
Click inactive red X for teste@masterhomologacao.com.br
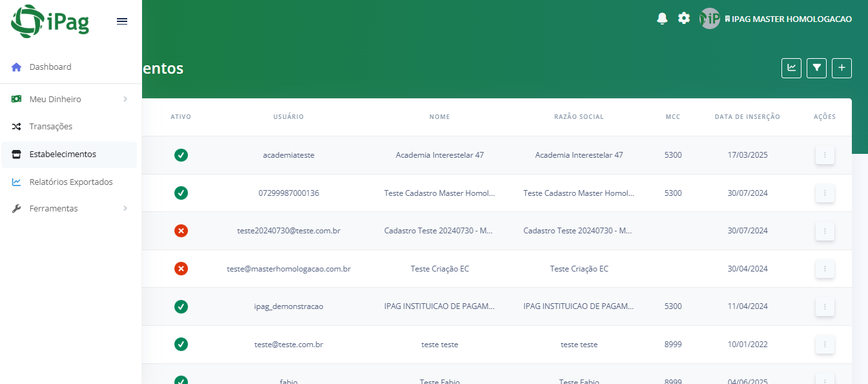(181, 268)
